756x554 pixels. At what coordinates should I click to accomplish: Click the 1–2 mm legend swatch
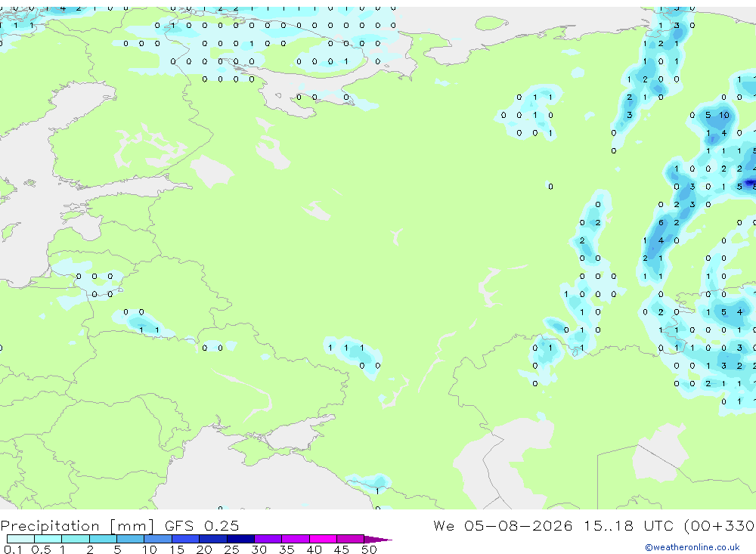coord(76,539)
